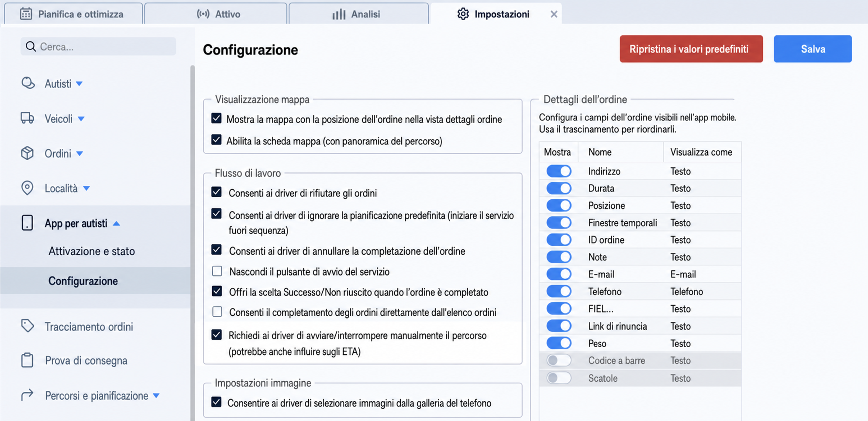This screenshot has height=421, width=868.
Task: Turn off the Indirizzo field toggle
Action: pos(558,171)
